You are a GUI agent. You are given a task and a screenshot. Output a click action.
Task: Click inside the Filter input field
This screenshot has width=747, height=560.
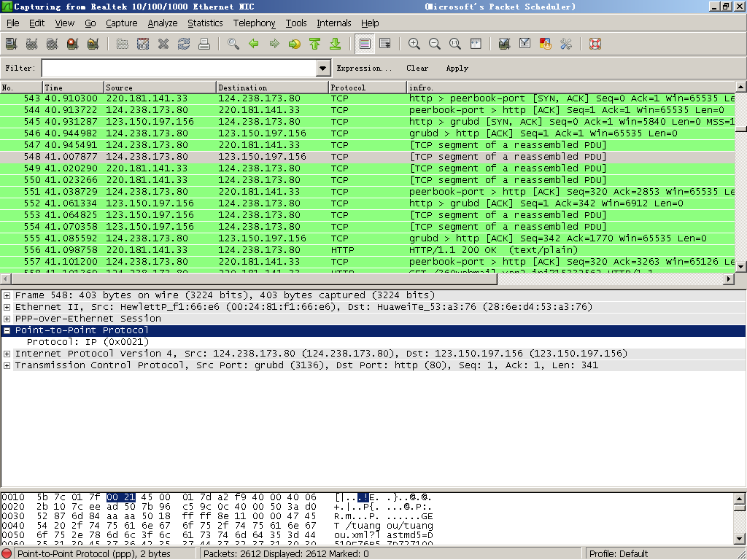(x=179, y=68)
